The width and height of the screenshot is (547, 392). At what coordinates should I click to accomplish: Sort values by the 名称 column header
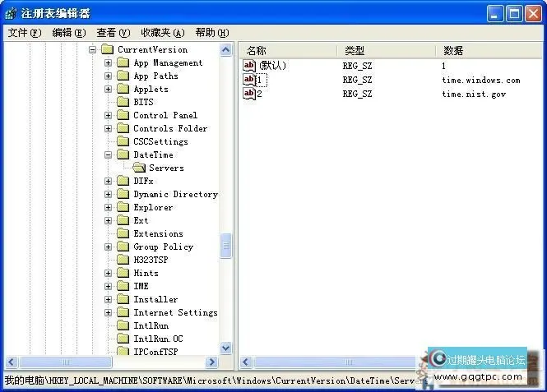click(x=289, y=51)
